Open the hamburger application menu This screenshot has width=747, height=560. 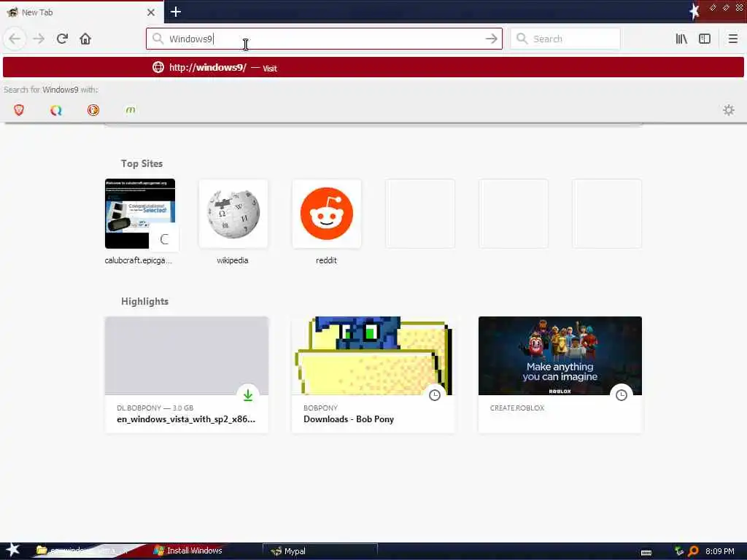pyautogui.click(x=732, y=39)
